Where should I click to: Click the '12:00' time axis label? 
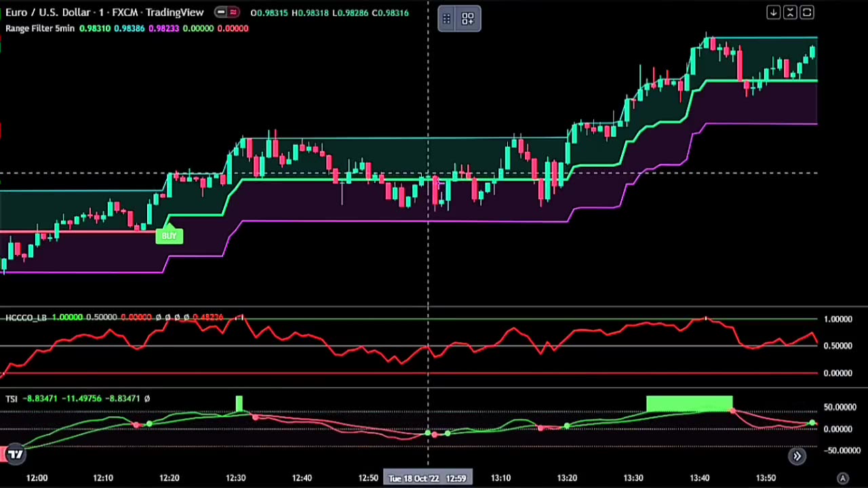coord(37,478)
